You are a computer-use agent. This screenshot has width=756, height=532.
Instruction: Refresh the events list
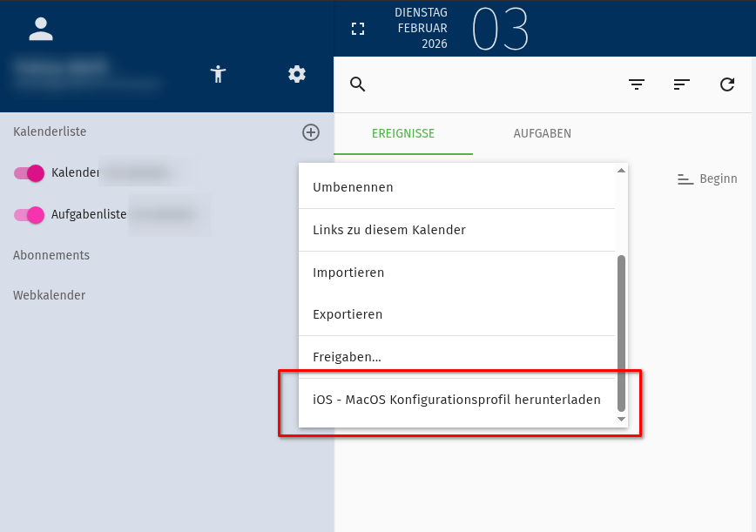point(727,84)
